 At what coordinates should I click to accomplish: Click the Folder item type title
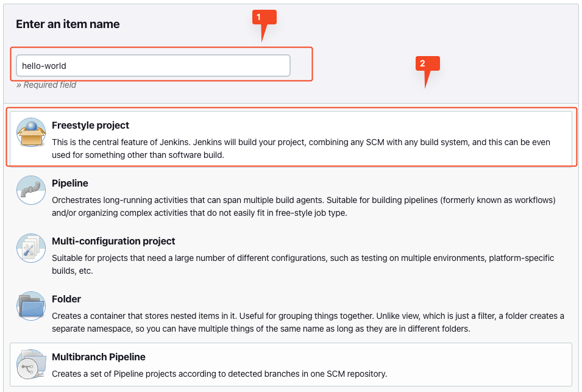66,299
